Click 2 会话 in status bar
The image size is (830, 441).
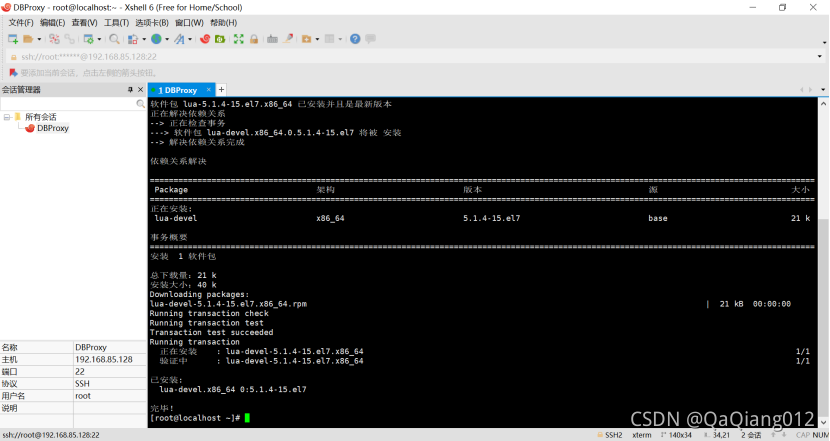751,435
